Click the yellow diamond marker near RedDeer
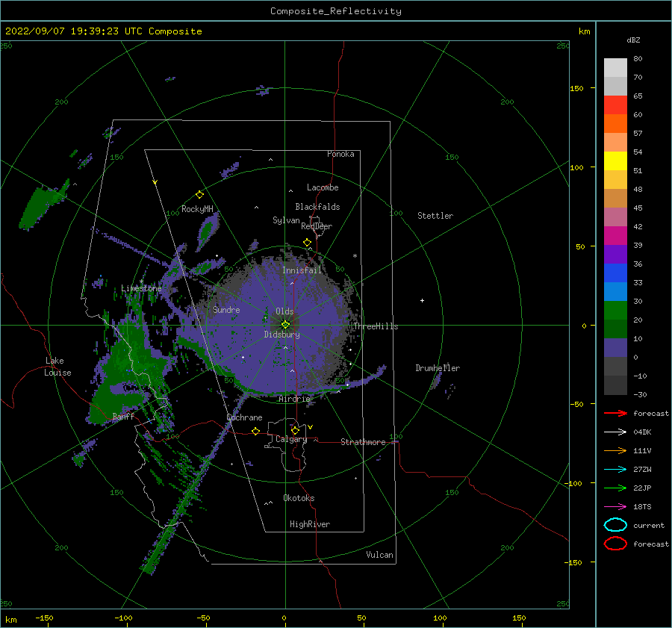 [x=307, y=243]
